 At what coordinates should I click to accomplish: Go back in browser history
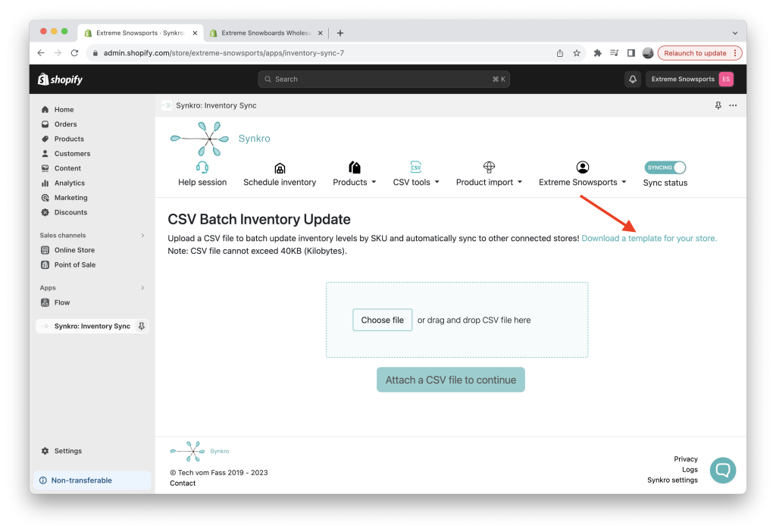tap(41, 53)
